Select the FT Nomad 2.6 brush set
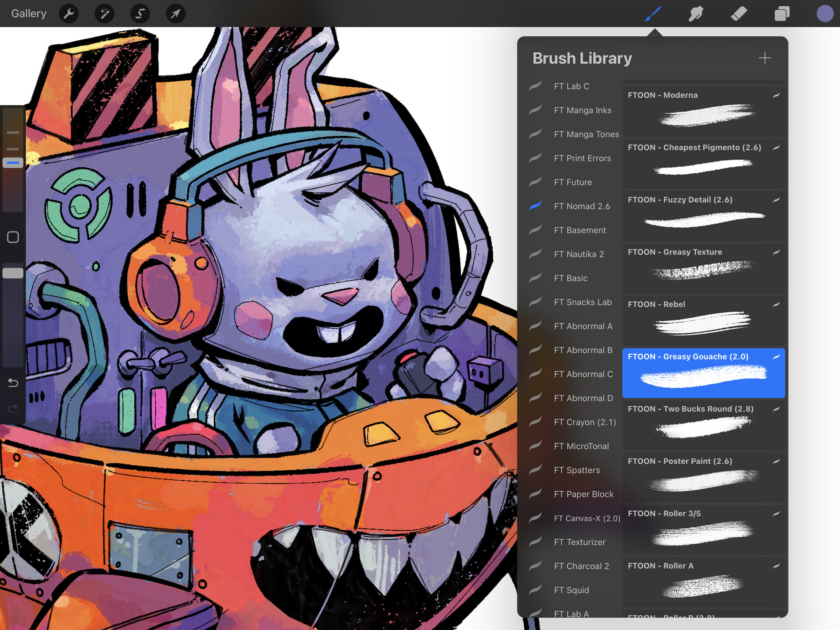 (x=582, y=206)
